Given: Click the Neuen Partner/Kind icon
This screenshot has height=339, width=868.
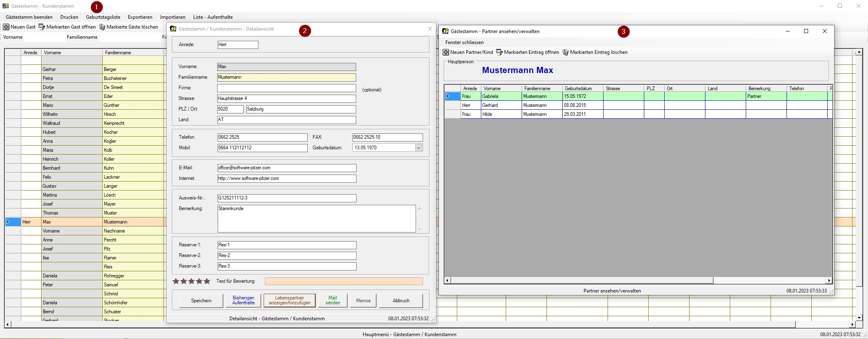Looking at the screenshot, I should (x=446, y=52).
